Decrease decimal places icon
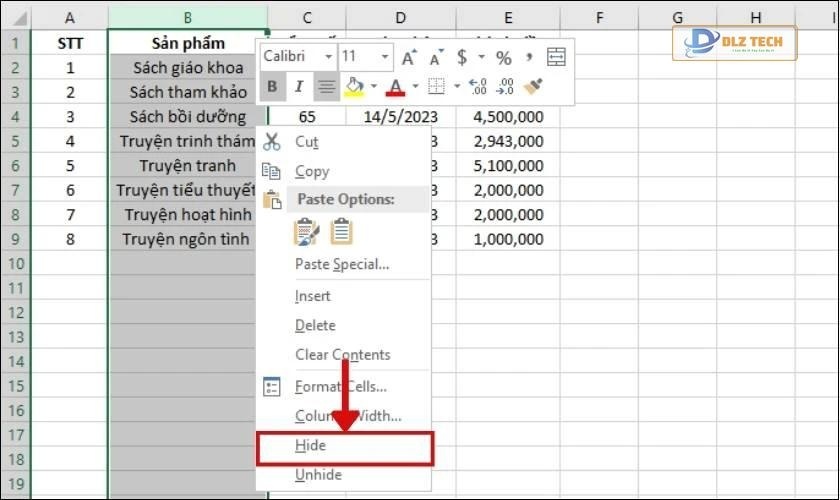This screenshot has width=840, height=500. point(505,86)
